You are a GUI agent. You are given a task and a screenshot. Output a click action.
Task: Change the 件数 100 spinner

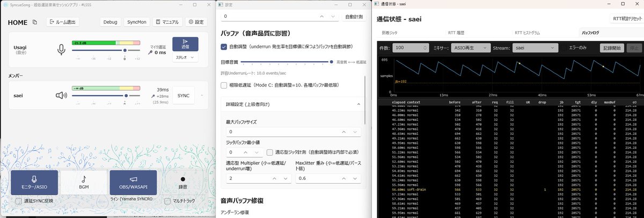[411, 48]
